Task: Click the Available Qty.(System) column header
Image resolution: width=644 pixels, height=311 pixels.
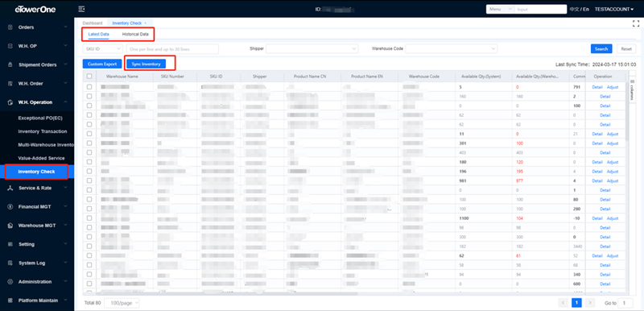Action: pyautogui.click(x=481, y=77)
